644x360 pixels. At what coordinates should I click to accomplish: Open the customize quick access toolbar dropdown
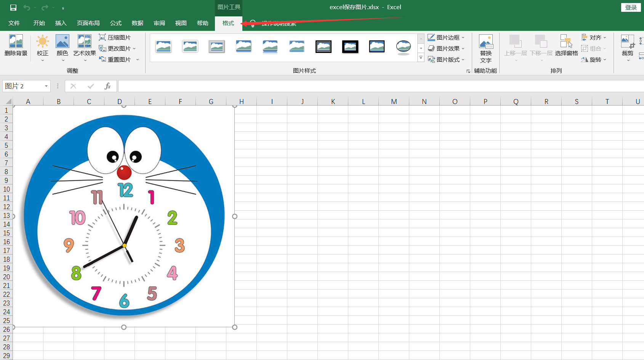click(x=63, y=8)
